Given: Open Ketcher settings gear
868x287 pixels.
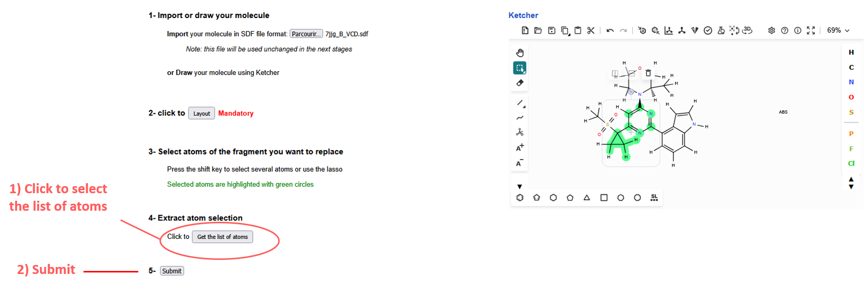Looking at the screenshot, I should point(771,31).
